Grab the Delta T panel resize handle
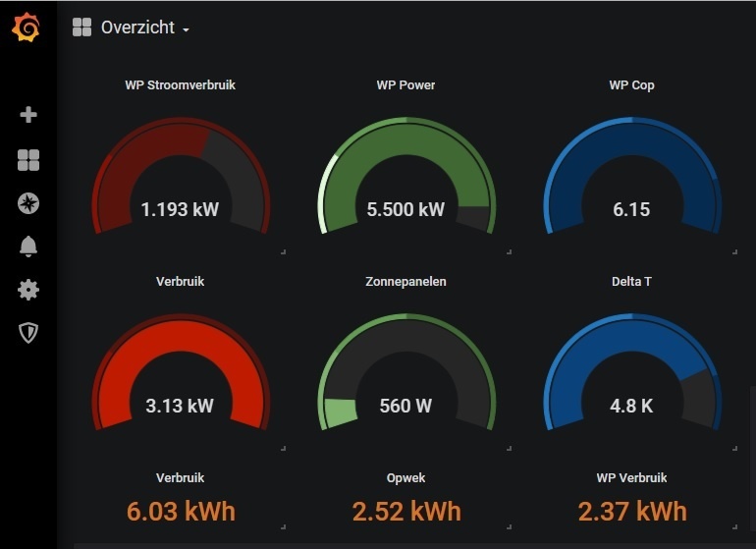756x549 pixels. coord(734,448)
